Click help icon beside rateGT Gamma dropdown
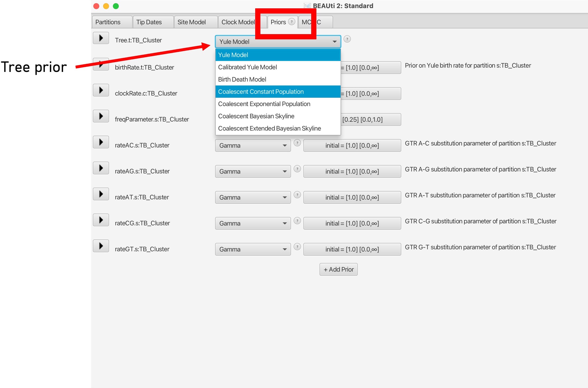588x388 pixels. (297, 247)
